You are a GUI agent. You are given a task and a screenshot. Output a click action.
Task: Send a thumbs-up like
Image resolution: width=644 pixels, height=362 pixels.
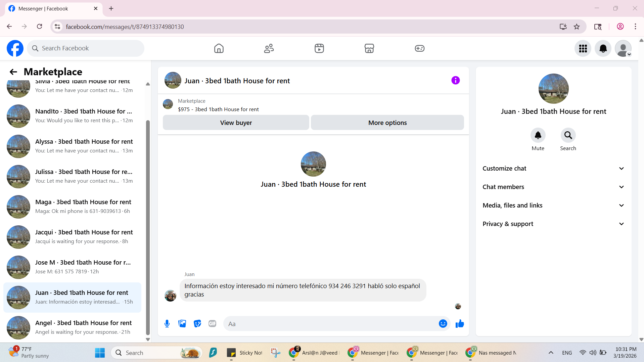460,324
